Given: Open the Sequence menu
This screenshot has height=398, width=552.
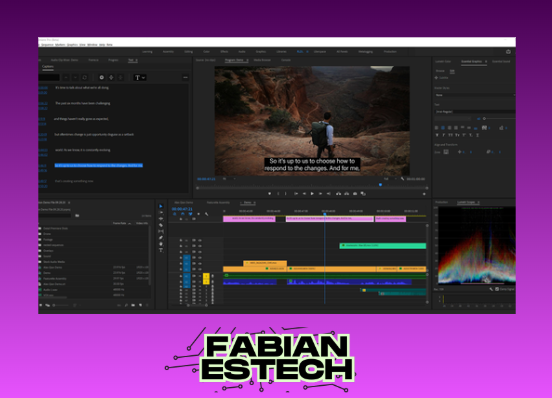Looking at the screenshot, I should [47, 45].
